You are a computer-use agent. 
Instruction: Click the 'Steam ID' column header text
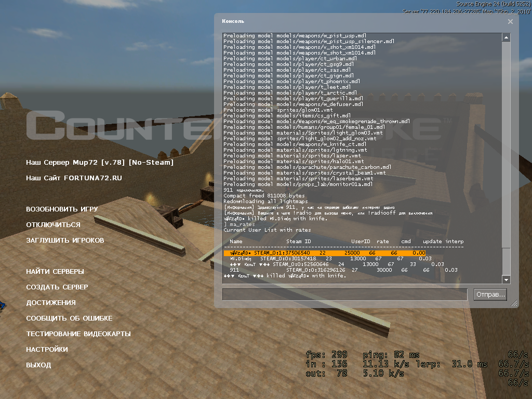coord(299,242)
